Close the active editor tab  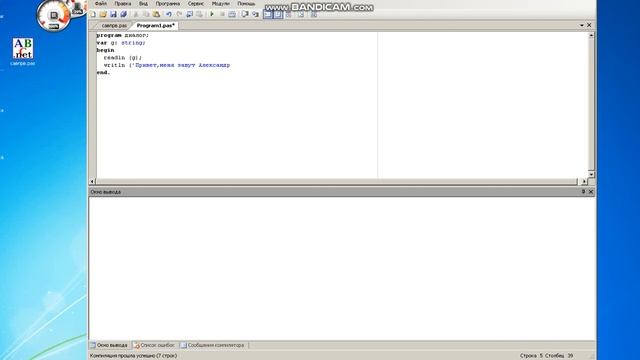589,25
